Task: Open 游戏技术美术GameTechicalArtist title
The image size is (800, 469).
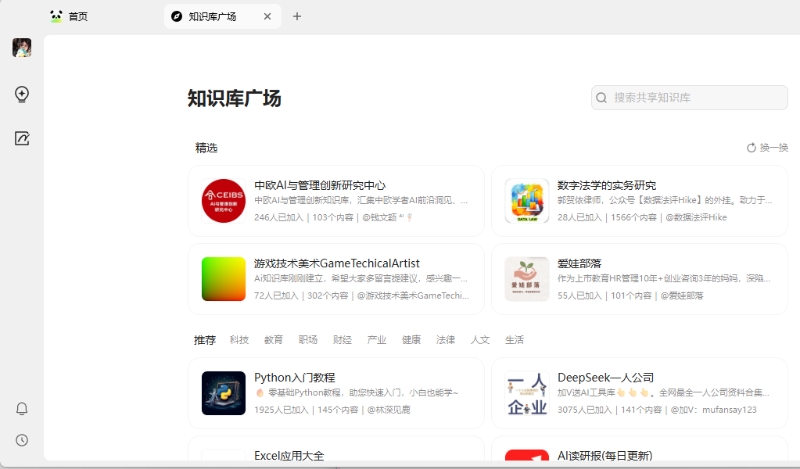Action: [x=337, y=263]
